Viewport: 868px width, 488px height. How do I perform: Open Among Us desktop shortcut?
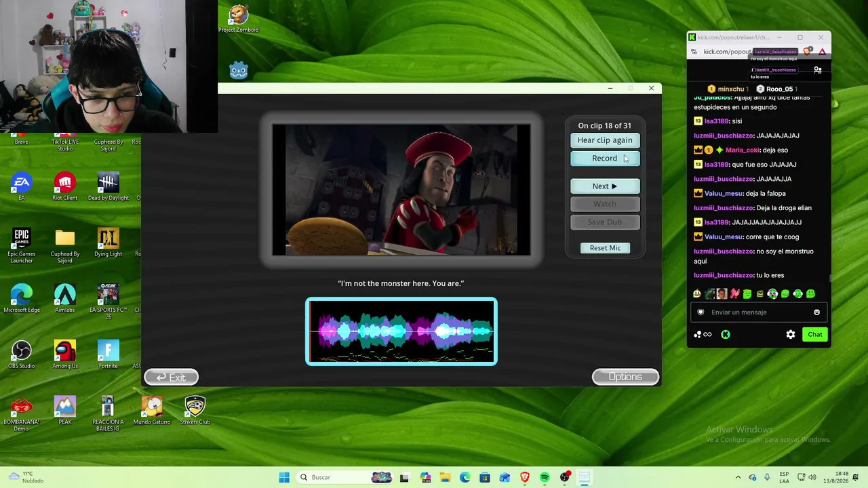point(65,355)
